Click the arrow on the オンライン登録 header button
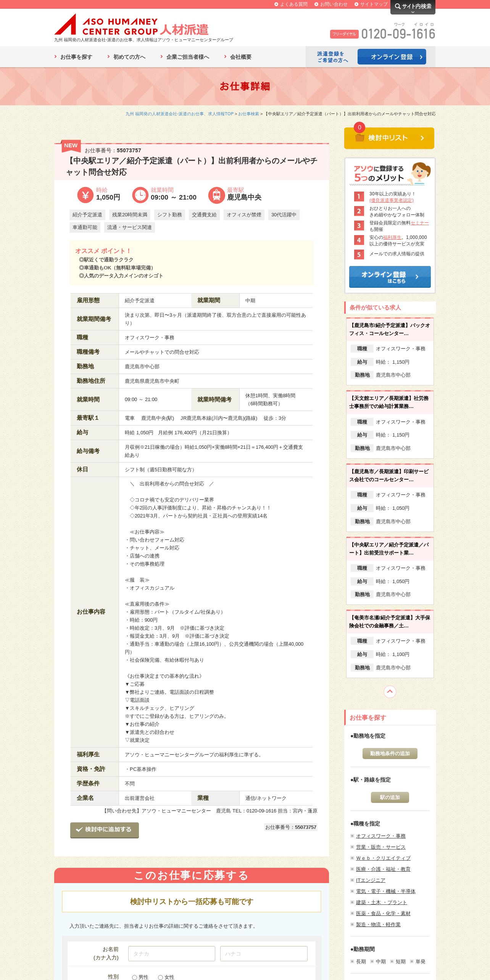The image size is (490, 980). [x=421, y=57]
